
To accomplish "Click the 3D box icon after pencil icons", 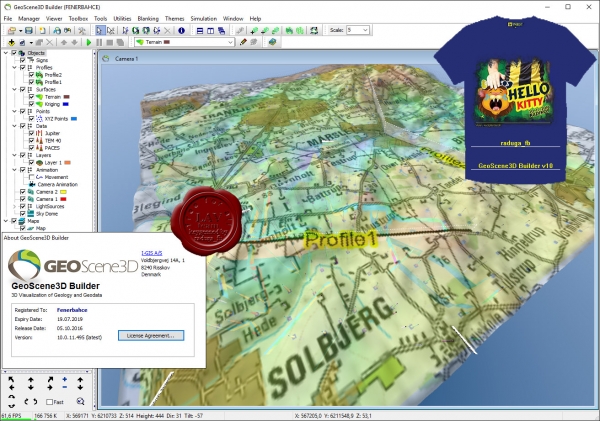I will click(272, 42).
